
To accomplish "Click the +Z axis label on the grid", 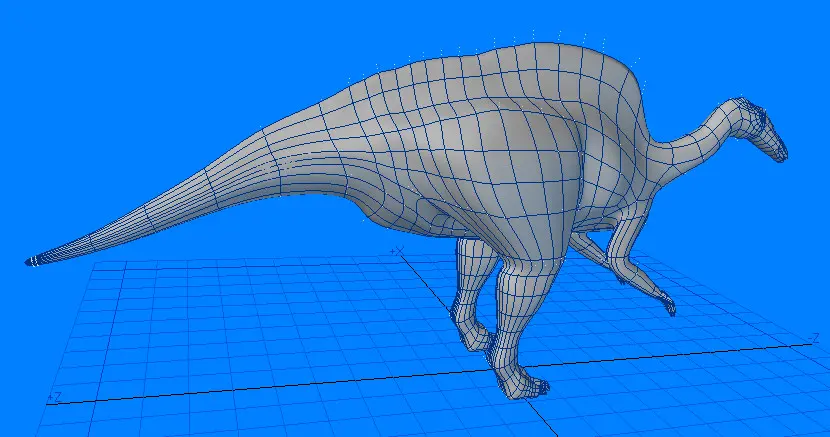I will (x=55, y=396).
